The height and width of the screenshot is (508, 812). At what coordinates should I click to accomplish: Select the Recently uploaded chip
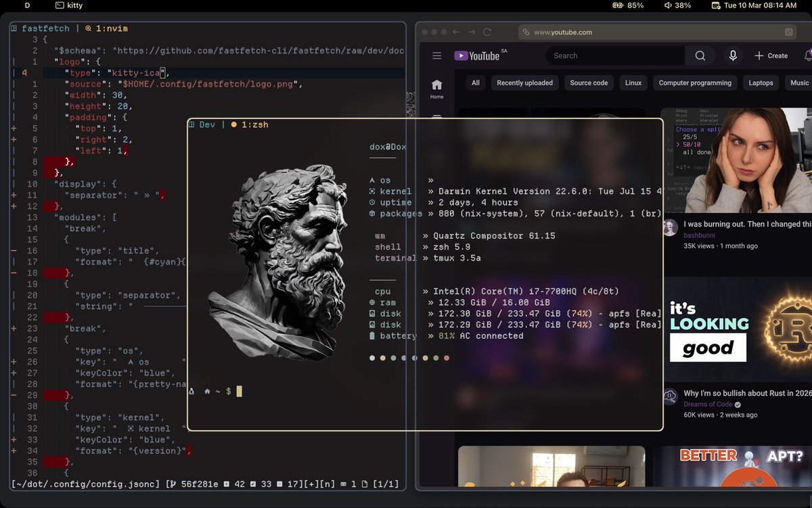(524, 83)
